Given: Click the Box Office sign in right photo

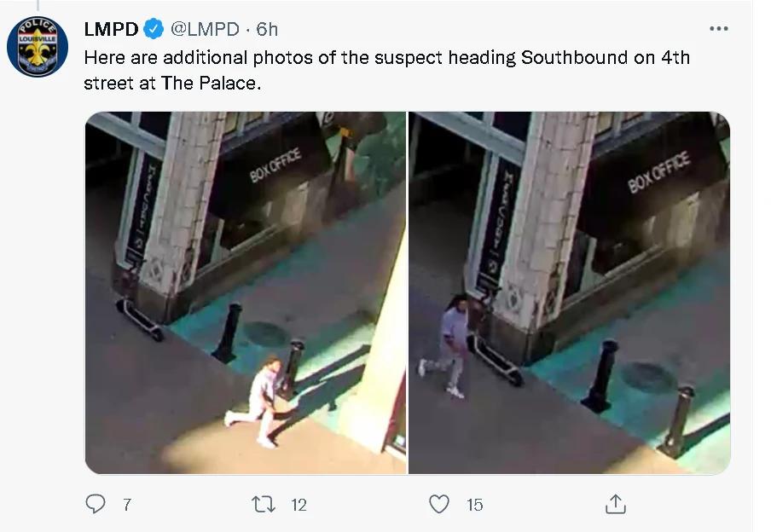Looking at the screenshot, I should [x=658, y=172].
